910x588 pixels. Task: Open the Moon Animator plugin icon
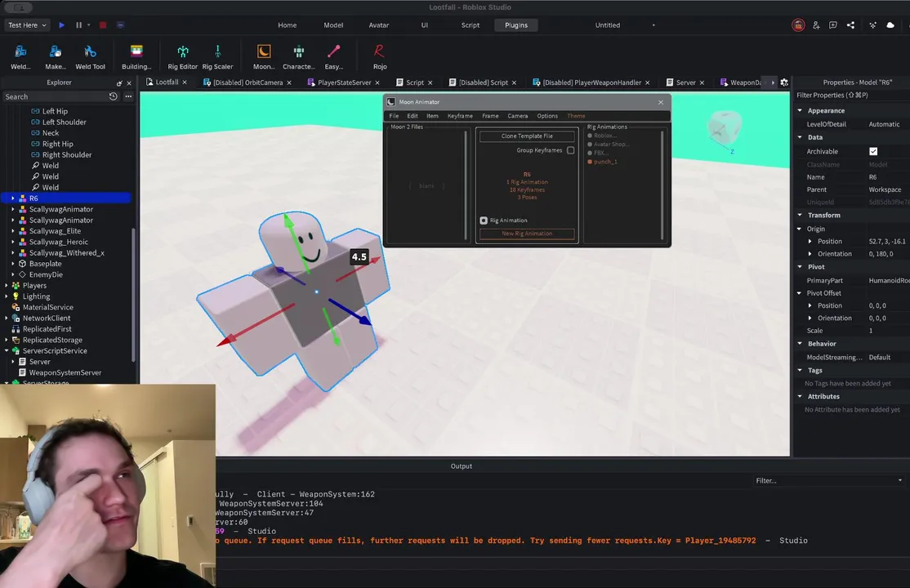[264, 57]
